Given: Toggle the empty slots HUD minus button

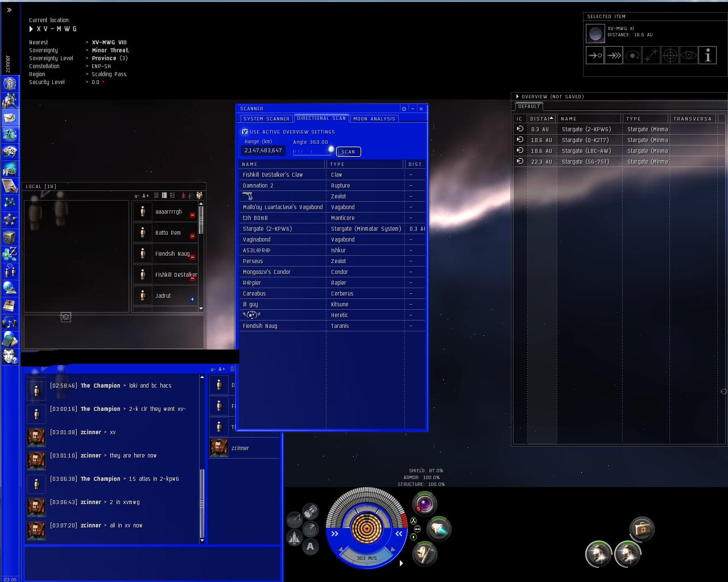Looking at the screenshot, I should 417,529.
